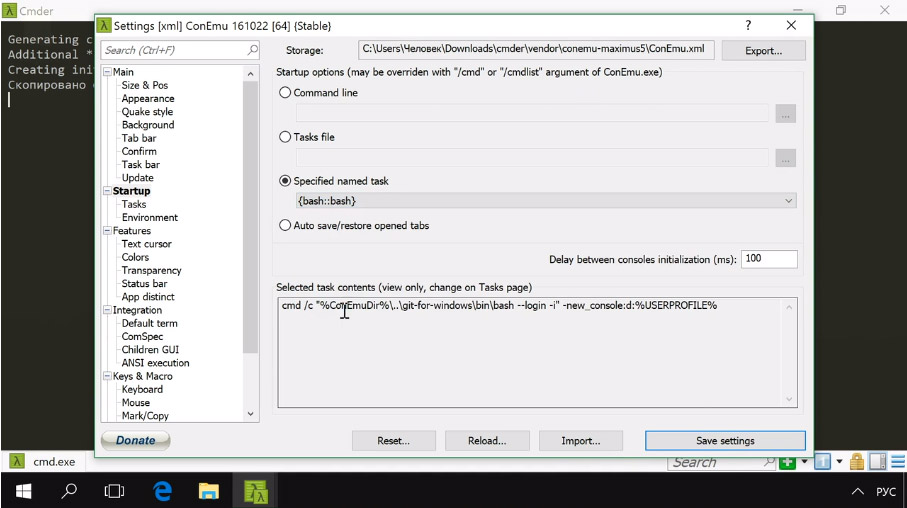The height and width of the screenshot is (508, 907).
Task: Click the Cmder icon in the taskbar
Action: 256,491
